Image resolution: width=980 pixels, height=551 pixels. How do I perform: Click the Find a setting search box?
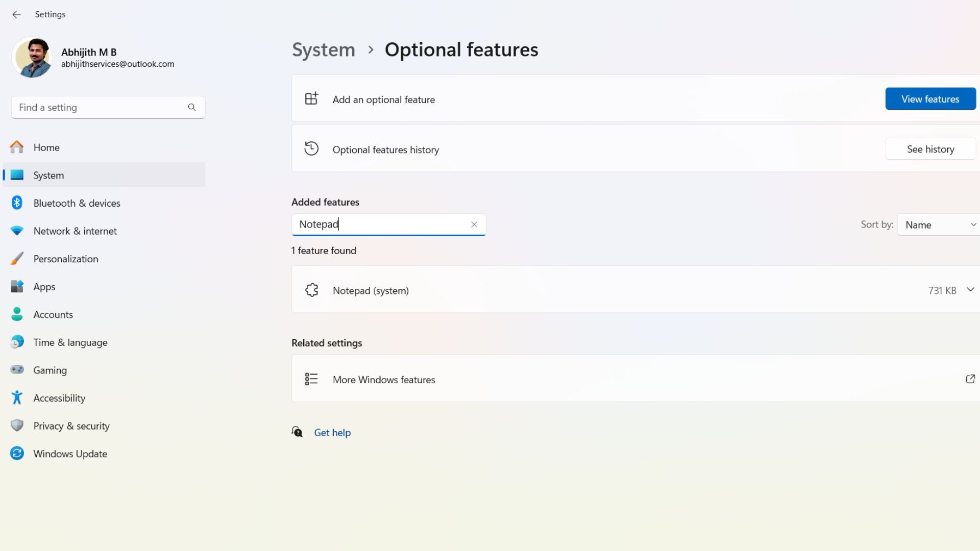click(102, 107)
